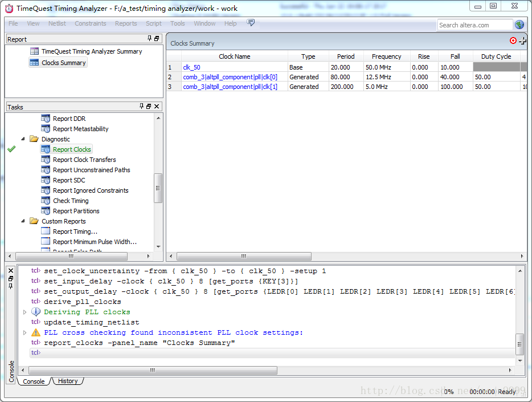Click the Report DDR task icon
Viewport: 532px width, 402px height.
(46, 119)
